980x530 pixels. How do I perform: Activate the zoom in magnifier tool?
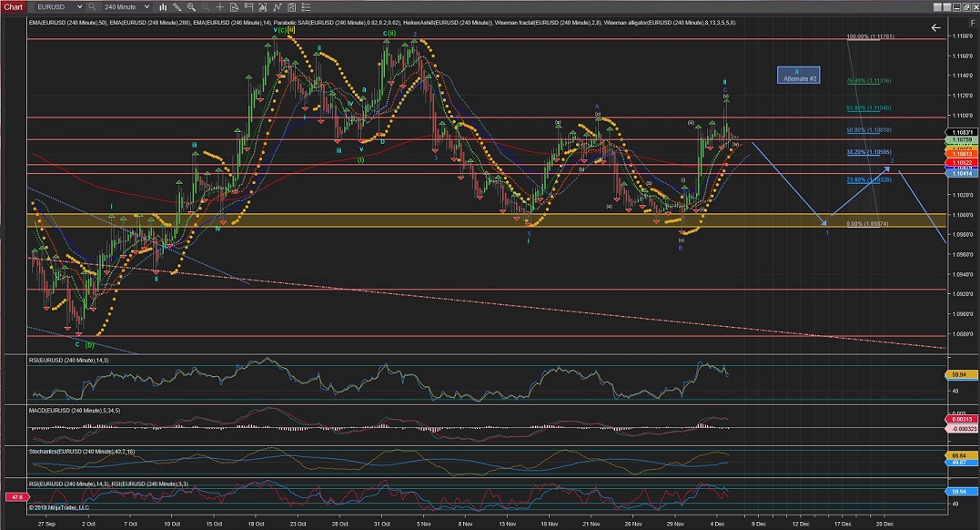191,7
